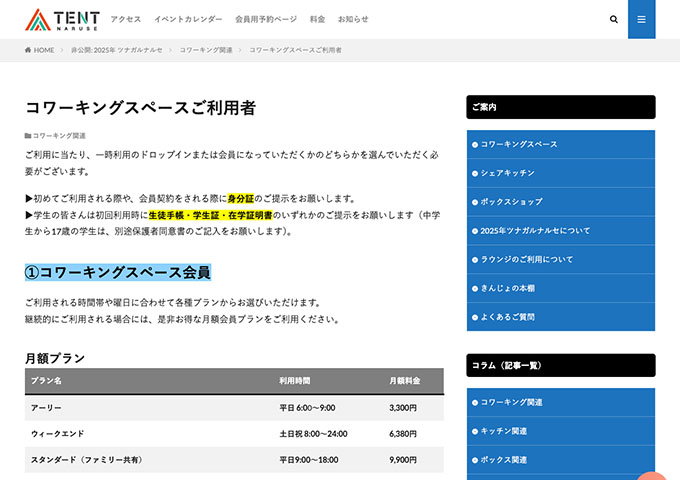Go to 会員用予約ページ
680x480 pixels.
point(266,19)
